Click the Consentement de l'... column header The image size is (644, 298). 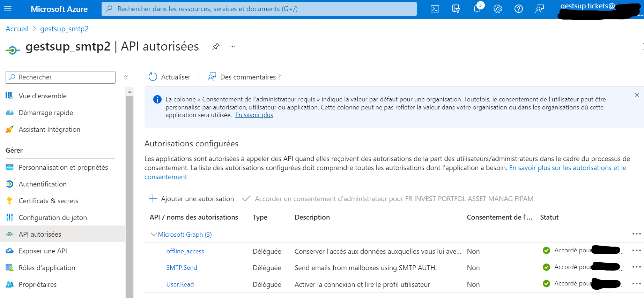(x=499, y=217)
